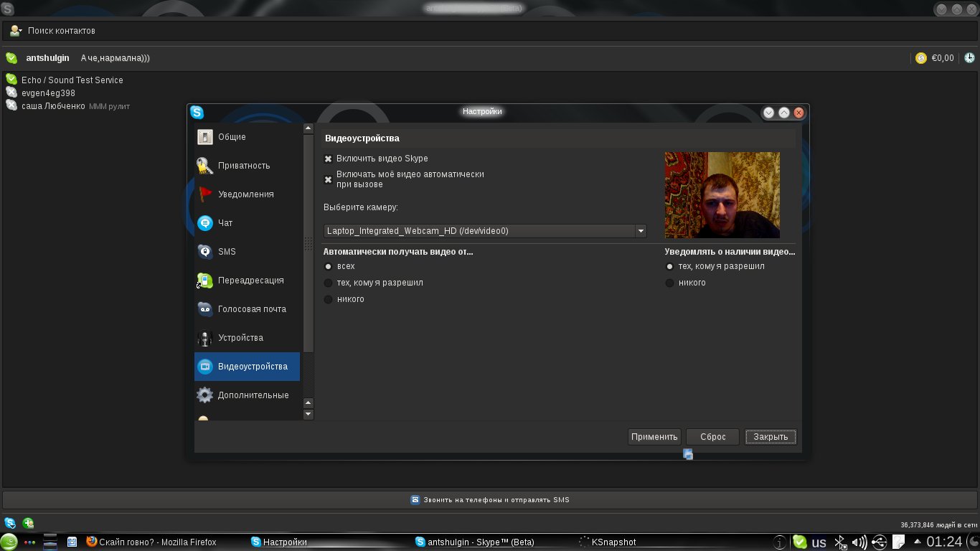Screen dimensions: 980x551
Task: Select 'тех, кому я разрешил' for receiving video
Action: click(329, 283)
